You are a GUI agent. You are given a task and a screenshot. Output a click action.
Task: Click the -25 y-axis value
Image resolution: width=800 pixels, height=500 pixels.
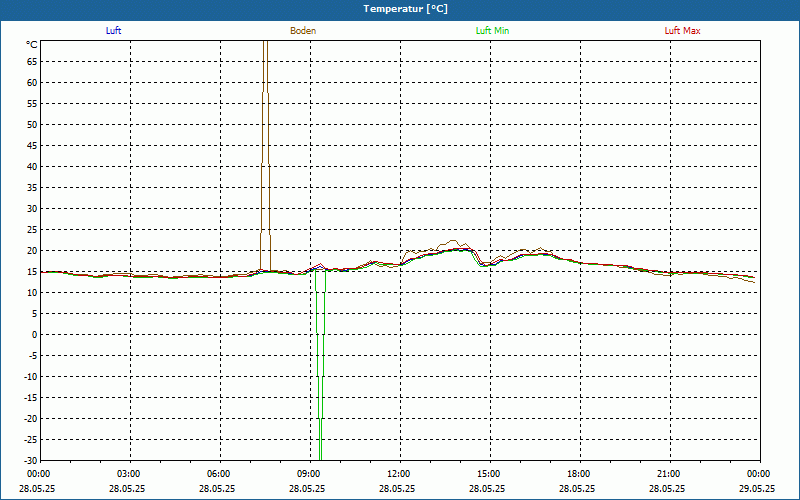coord(31,440)
